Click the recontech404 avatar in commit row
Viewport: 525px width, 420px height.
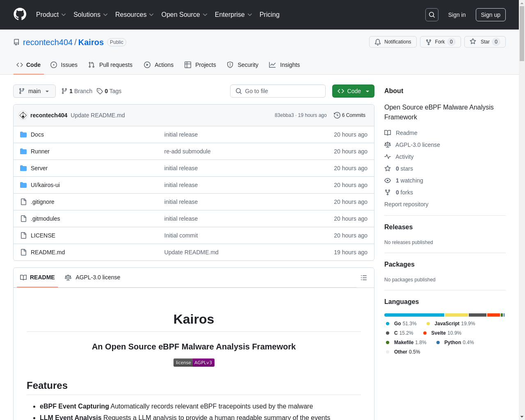[23, 115]
